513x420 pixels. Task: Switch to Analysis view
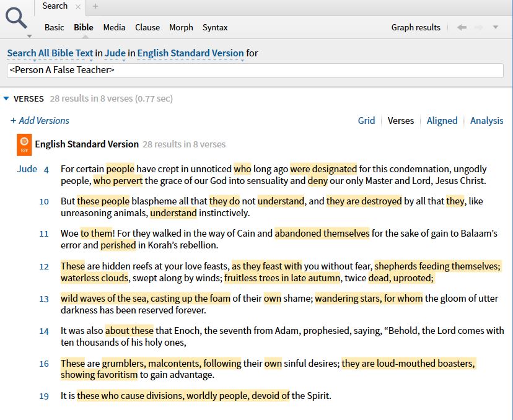click(x=487, y=121)
